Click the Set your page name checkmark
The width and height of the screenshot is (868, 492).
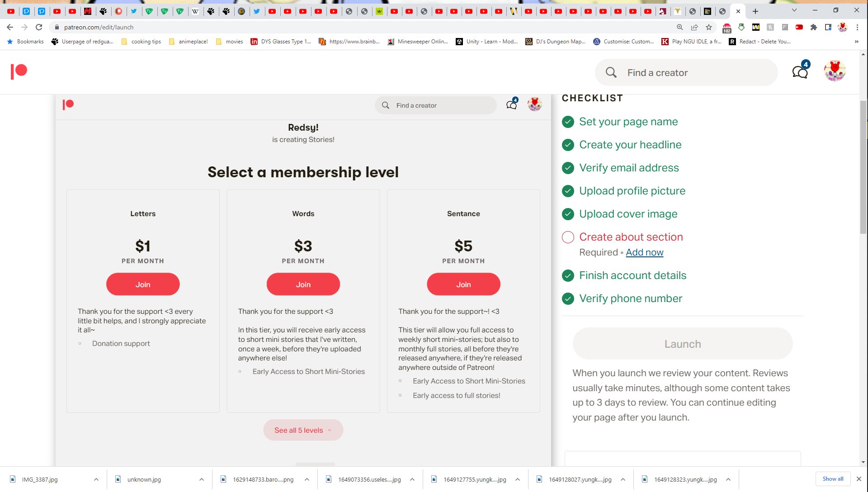pyautogui.click(x=568, y=122)
